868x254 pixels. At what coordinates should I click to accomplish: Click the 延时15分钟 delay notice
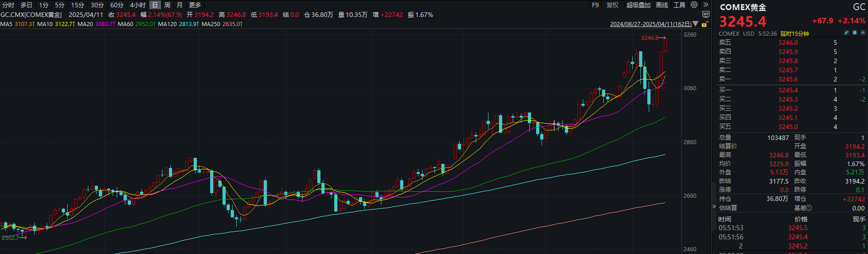coord(795,34)
